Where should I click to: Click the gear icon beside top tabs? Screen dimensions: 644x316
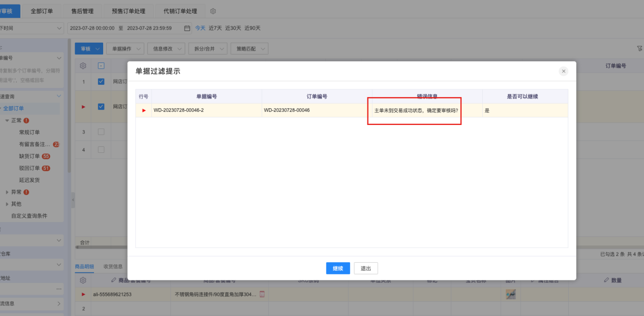[x=213, y=11]
